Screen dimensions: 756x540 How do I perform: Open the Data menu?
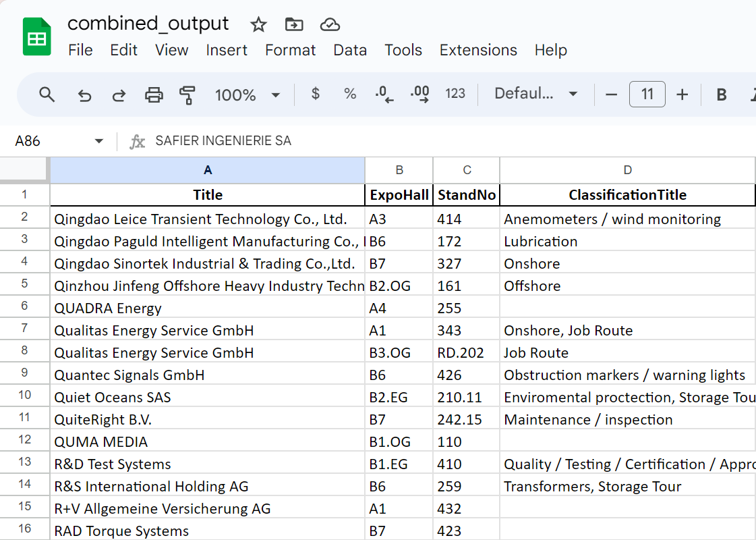click(x=350, y=50)
